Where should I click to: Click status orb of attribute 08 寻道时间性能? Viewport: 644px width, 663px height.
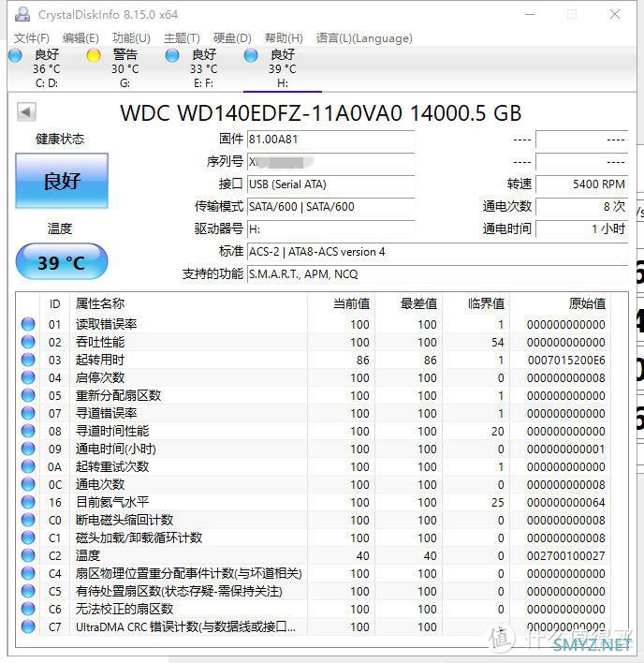[x=28, y=431]
